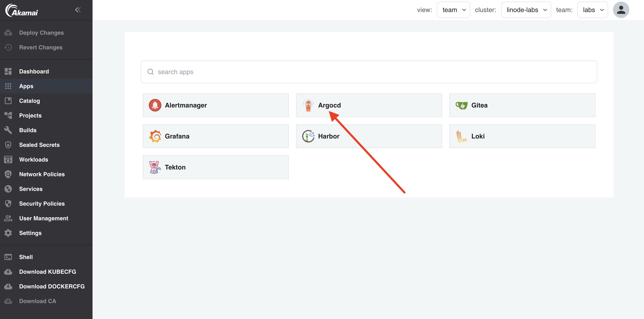
Task: Select the Catalog menu item
Action: coord(30,100)
